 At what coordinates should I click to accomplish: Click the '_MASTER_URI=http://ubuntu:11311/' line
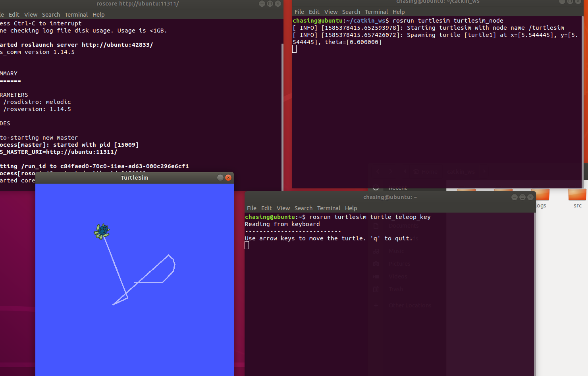coord(59,152)
